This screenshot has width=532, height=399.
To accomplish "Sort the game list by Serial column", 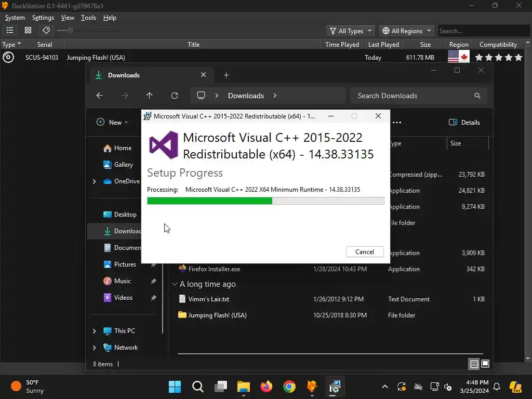I will 45,45.
